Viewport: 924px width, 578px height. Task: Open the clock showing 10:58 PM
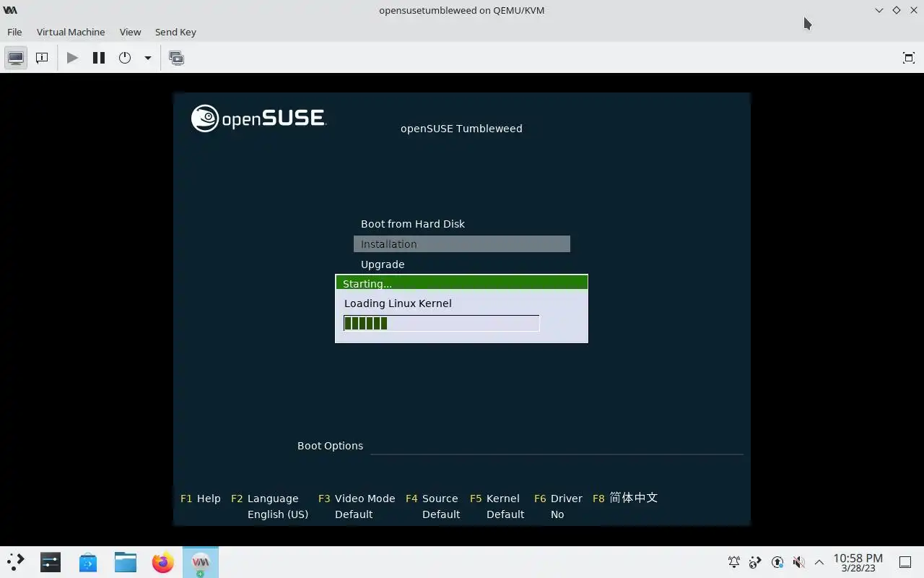[x=858, y=562]
